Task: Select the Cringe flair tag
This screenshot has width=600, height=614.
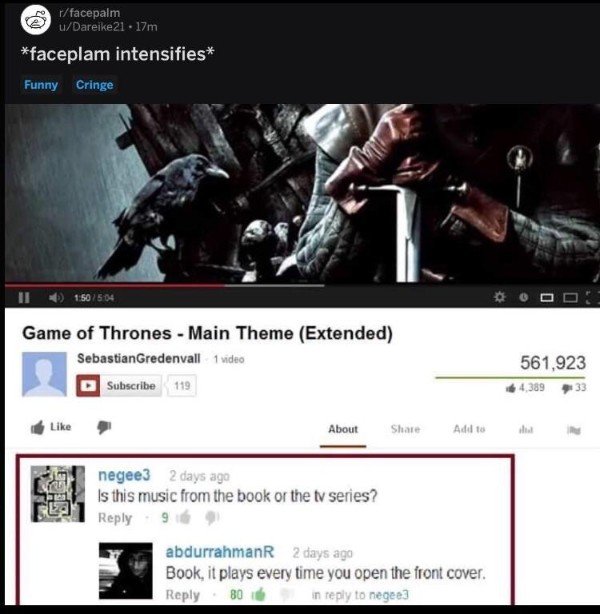Action: (x=94, y=85)
